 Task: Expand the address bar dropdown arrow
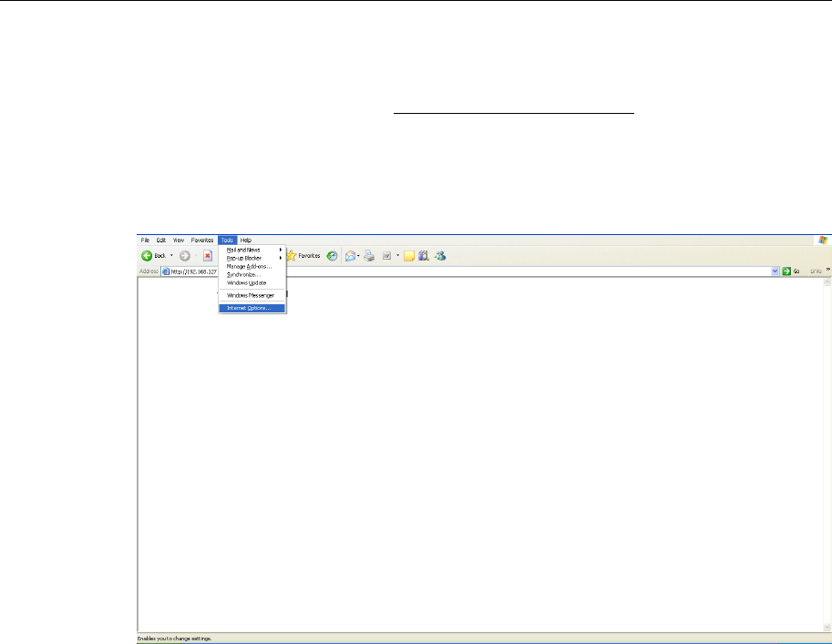coord(776,271)
